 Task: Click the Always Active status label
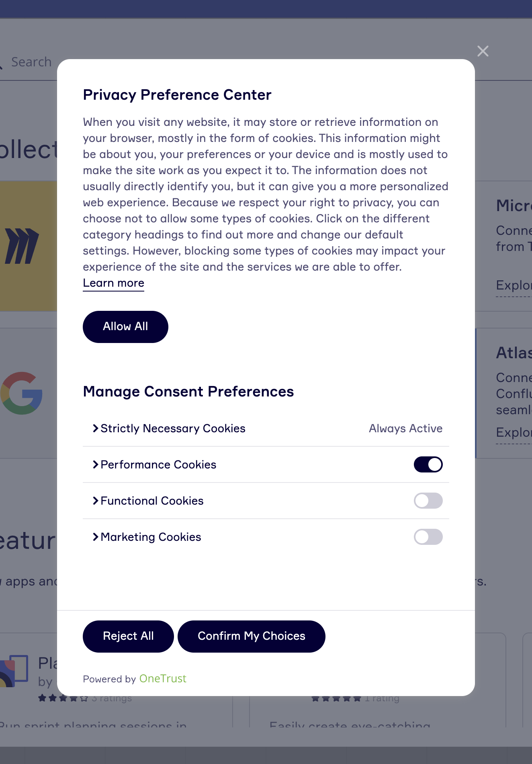pyautogui.click(x=405, y=428)
